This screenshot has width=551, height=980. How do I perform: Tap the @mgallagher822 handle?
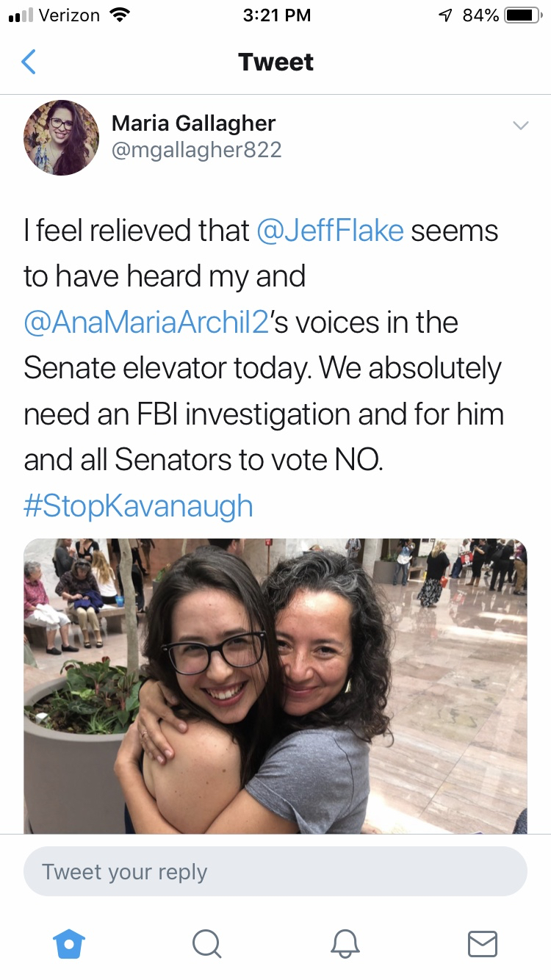click(196, 150)
